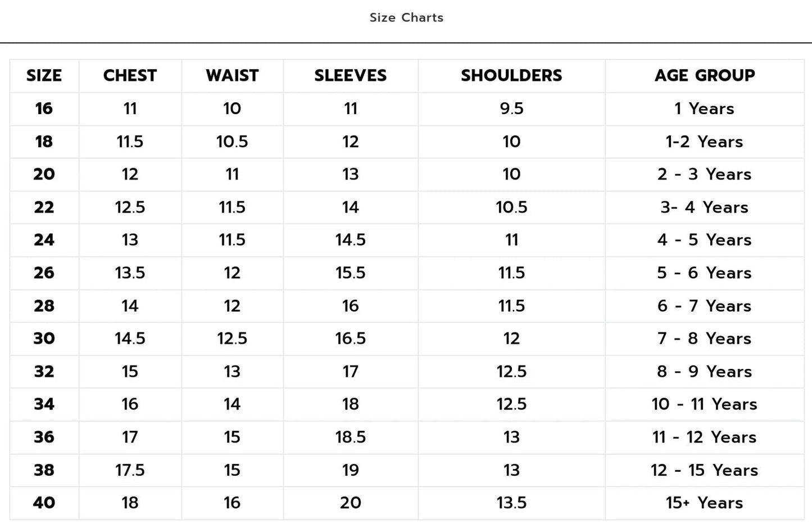812x528 pixels.
Task: Click size 34 row label
Action: tap(44, 404)
